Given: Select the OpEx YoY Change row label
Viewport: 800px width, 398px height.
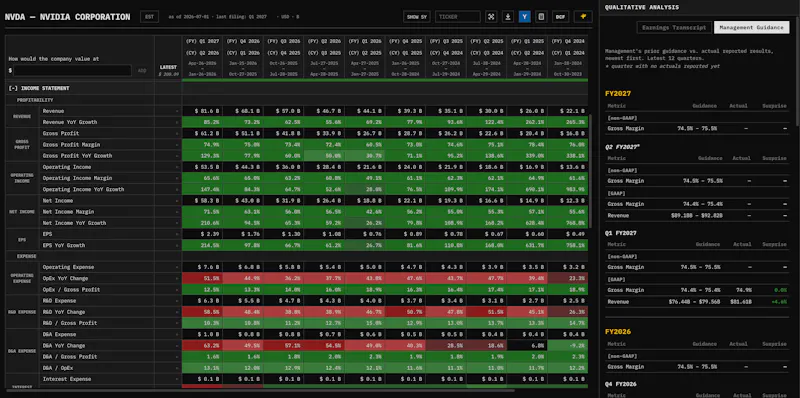Looking at the screenshot, I should (x=65, y=279).
